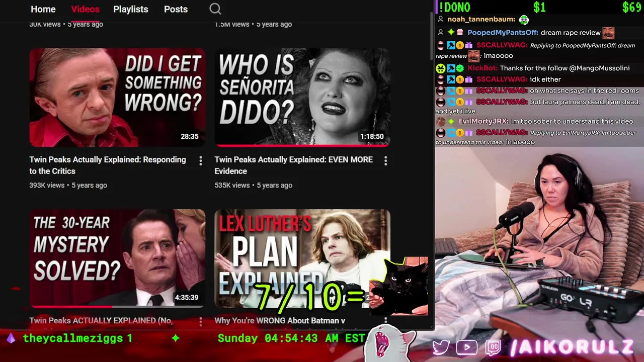
Task: Open the Posts tab
Action: pyautogui.click(x=176, y=9)
